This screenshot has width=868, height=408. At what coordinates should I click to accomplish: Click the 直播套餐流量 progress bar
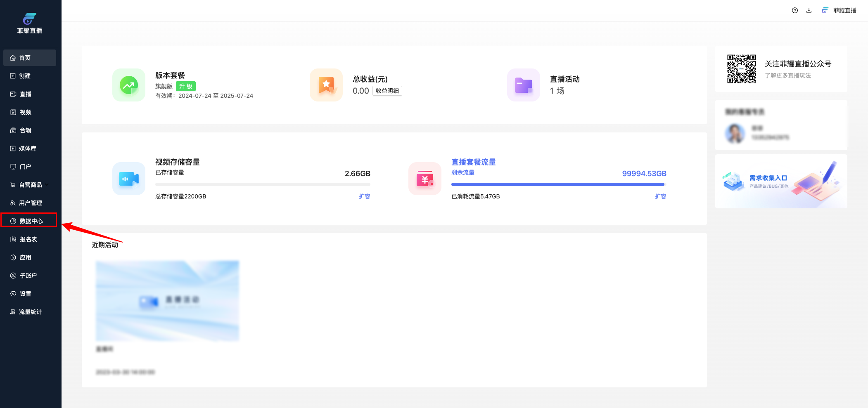558,184
